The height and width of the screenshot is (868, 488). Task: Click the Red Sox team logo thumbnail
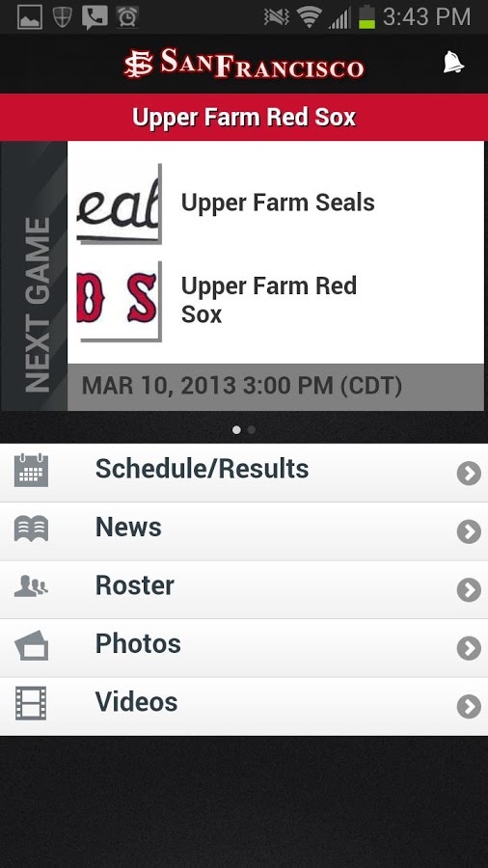(x=119, y=301)
